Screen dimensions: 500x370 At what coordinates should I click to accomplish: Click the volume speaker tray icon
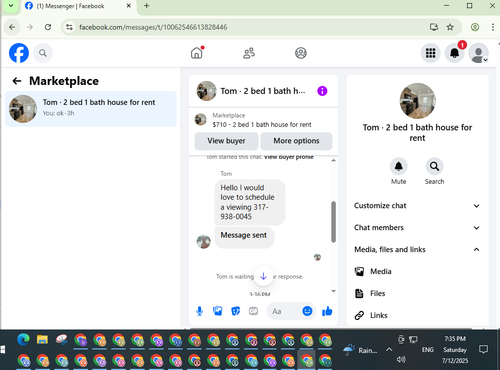pos(401,359)
